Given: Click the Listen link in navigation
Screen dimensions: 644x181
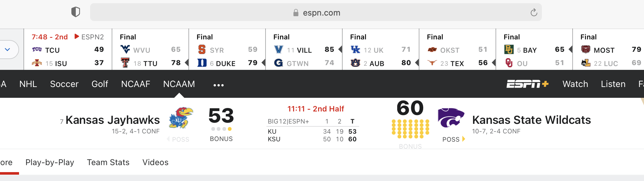Looking at the screenshot, I should click(613, 84).
